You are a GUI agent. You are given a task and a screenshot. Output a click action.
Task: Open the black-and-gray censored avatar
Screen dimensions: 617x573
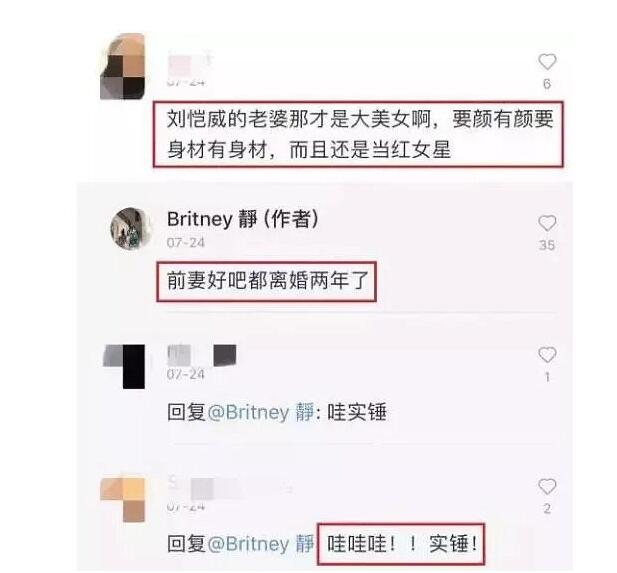point(124,366)
